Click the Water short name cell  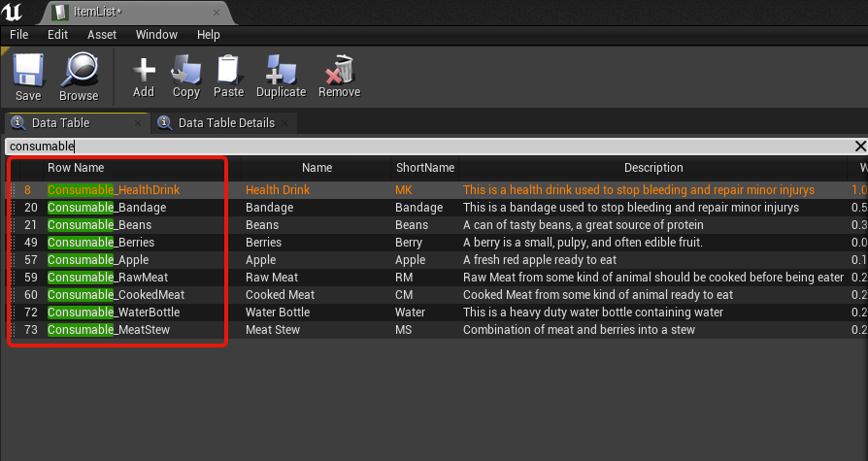point(410,313)
